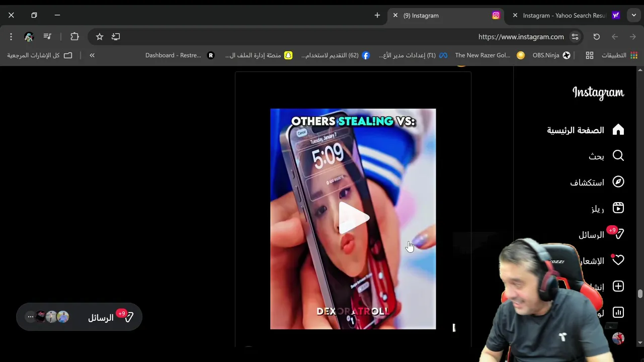Open the Extensions puzzle icon
Image resolution: width=644 pixels, height=362 pixels.
74,37
